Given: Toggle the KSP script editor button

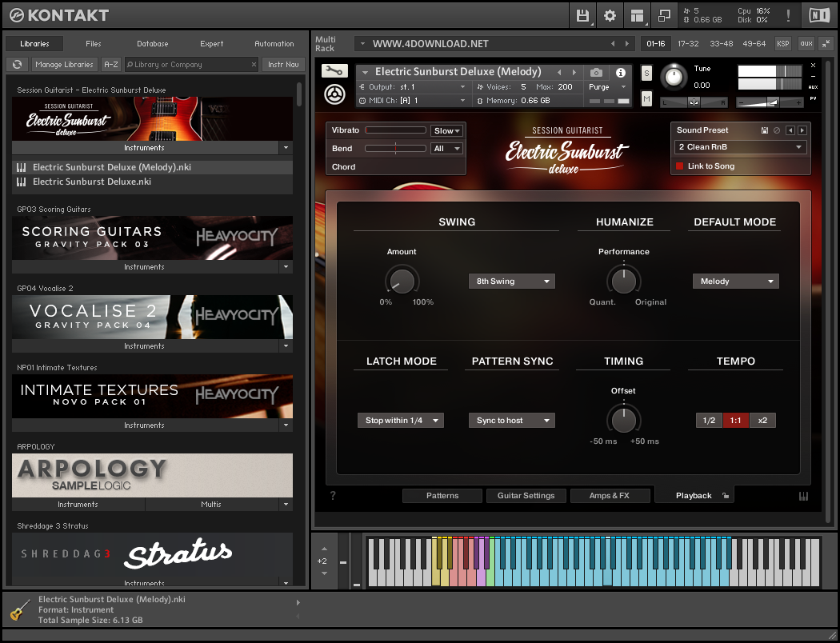Looking at the screenshot, I should pyautogui.click(x=782, y=43).
